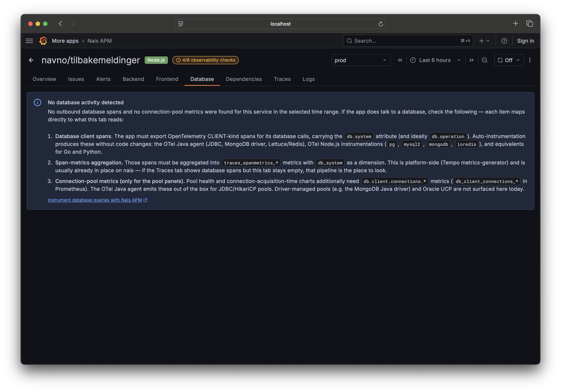The width and height of the screenshot is (561, 392).
Task: Shift time range backward with double chevron
Action: pos(400,60)
